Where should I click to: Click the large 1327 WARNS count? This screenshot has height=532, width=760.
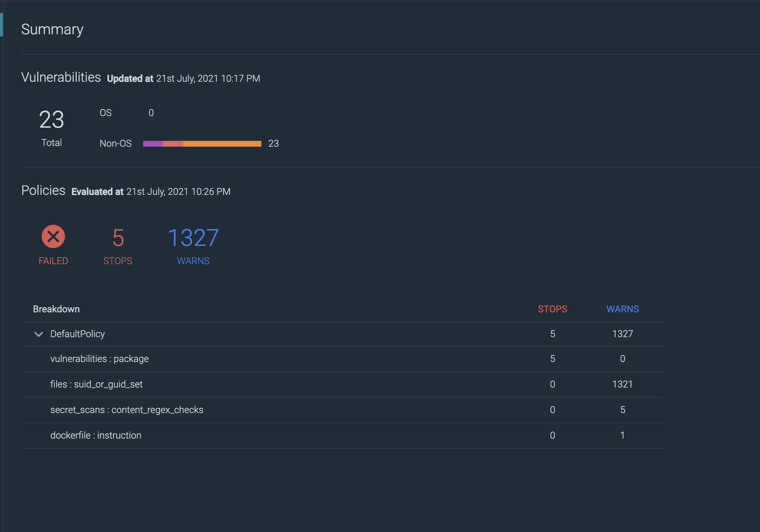point(193,238)
